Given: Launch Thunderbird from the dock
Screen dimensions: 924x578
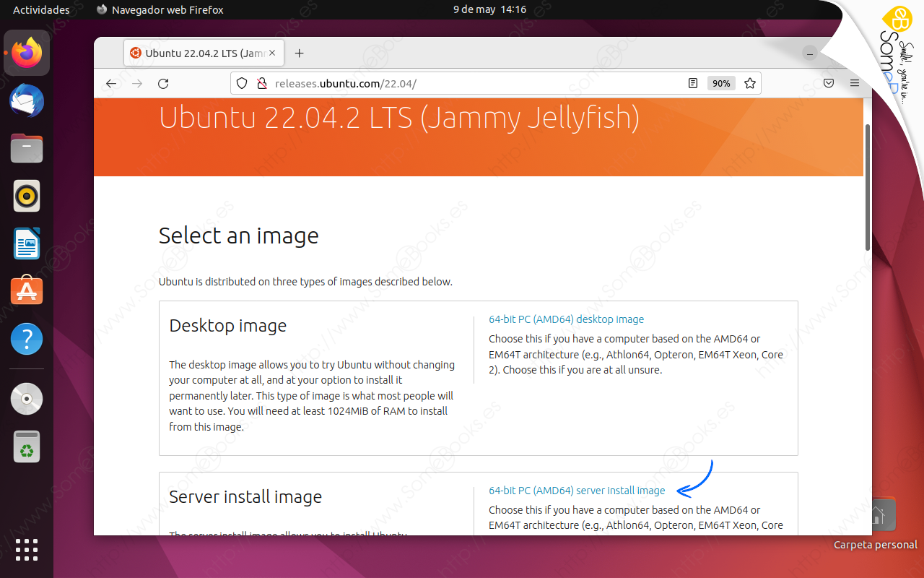Looking at the screenshot, I should [x=26, y=100].
